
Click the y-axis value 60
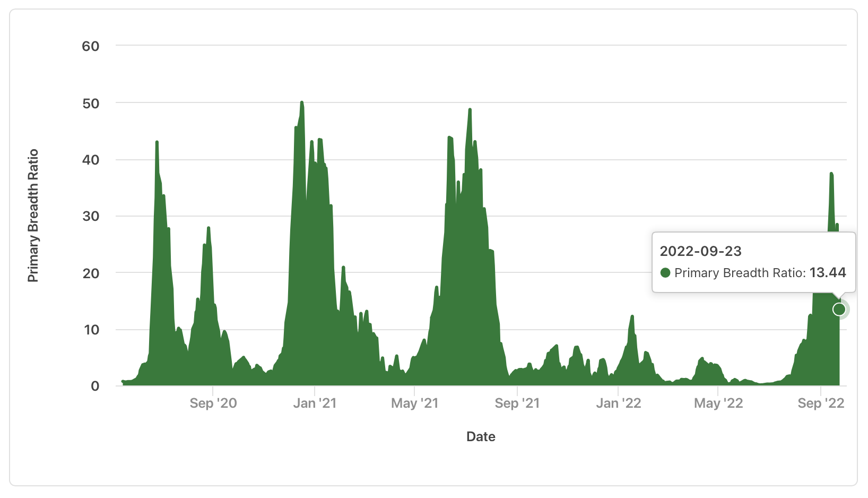91,46
